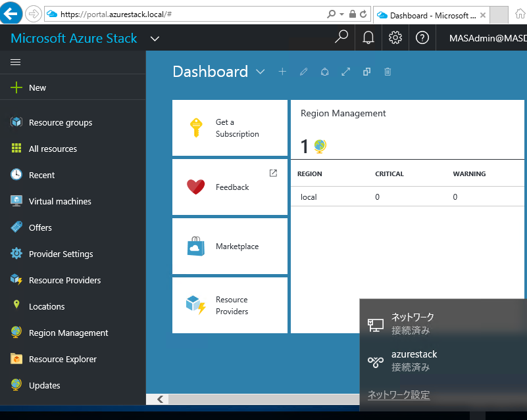Open the notifications bell
527x420 pixels.
pyautogui.click(x=368, y=37)
